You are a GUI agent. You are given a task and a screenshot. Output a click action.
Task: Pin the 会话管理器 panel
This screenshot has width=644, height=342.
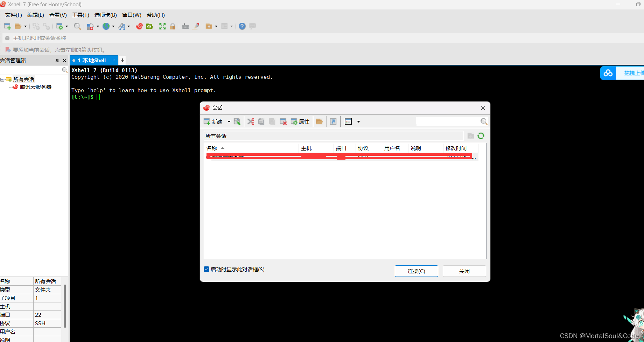click(x=57, y=61)
